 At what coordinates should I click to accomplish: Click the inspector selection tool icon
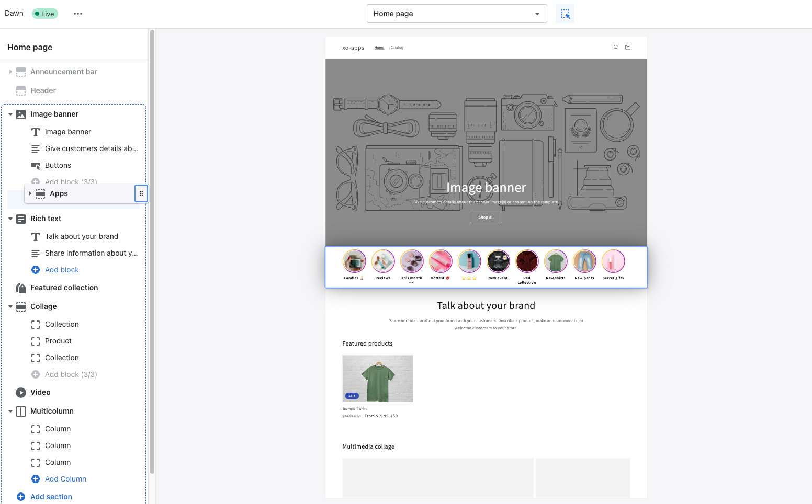point(565,14)
